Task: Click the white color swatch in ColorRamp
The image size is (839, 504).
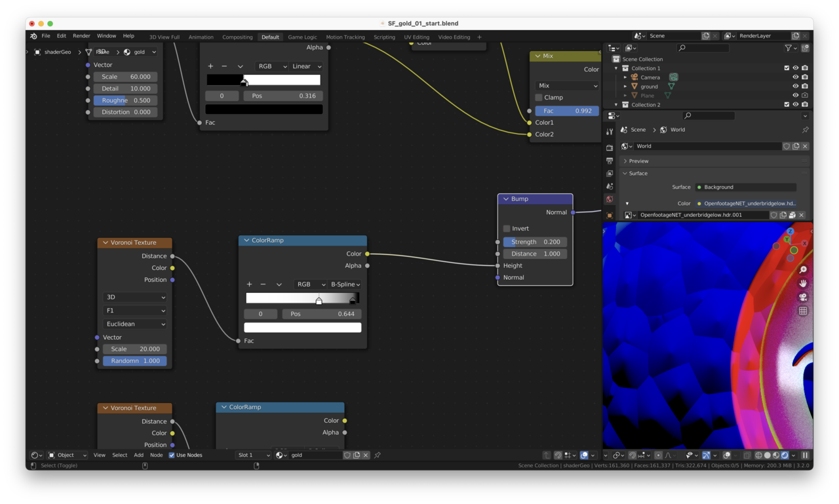Action: pos(303,328)
